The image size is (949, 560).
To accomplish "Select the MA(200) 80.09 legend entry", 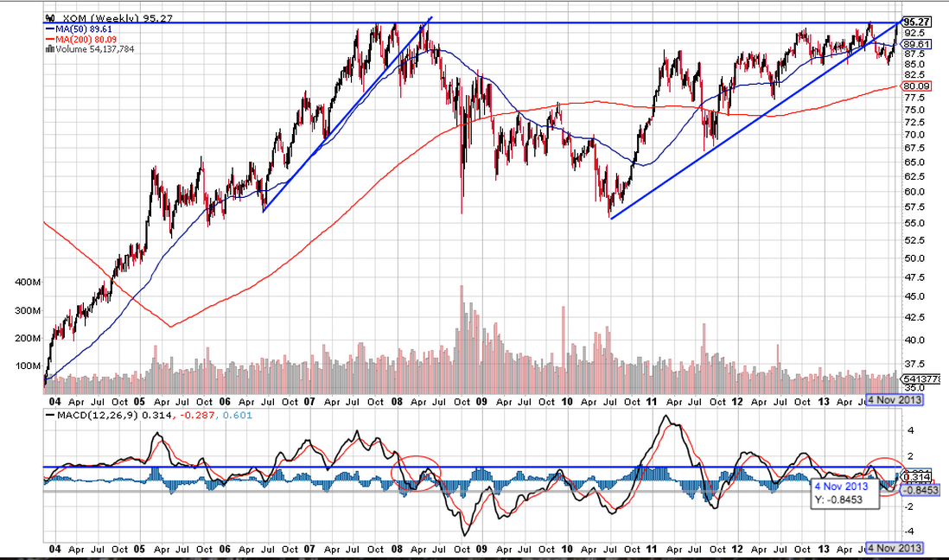I will [x=81, y=40].
